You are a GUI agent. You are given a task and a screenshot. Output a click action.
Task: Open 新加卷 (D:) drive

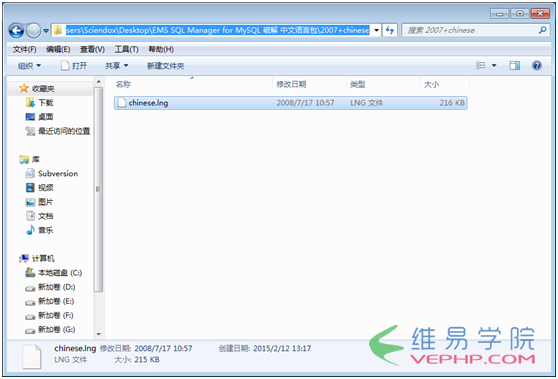(x=57, y=287)
